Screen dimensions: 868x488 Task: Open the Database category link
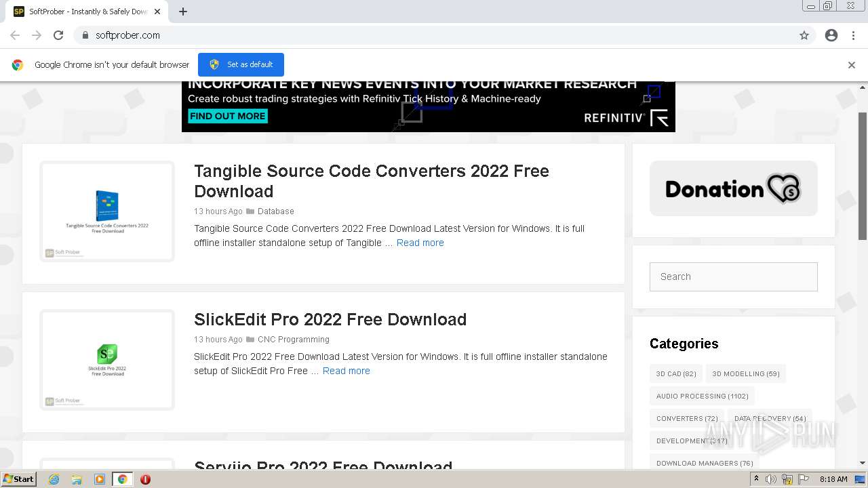pos(275,211)
